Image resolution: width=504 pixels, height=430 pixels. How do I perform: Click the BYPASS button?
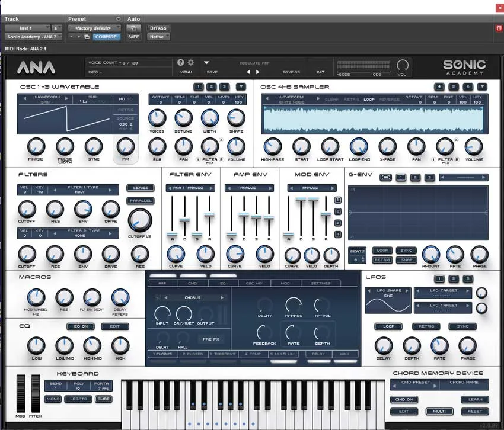tap(158, 28)
